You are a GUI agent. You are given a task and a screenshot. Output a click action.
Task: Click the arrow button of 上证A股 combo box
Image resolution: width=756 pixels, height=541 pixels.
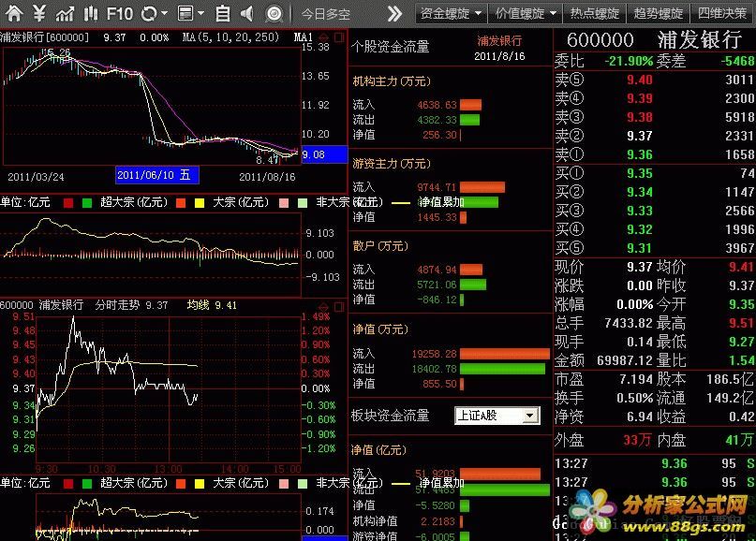(530, 416)
